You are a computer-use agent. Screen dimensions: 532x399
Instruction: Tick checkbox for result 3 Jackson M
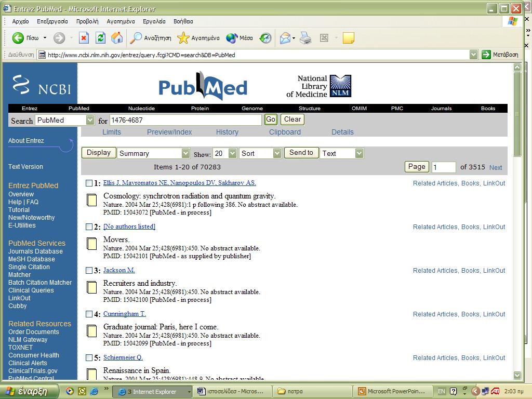(89, 270)
